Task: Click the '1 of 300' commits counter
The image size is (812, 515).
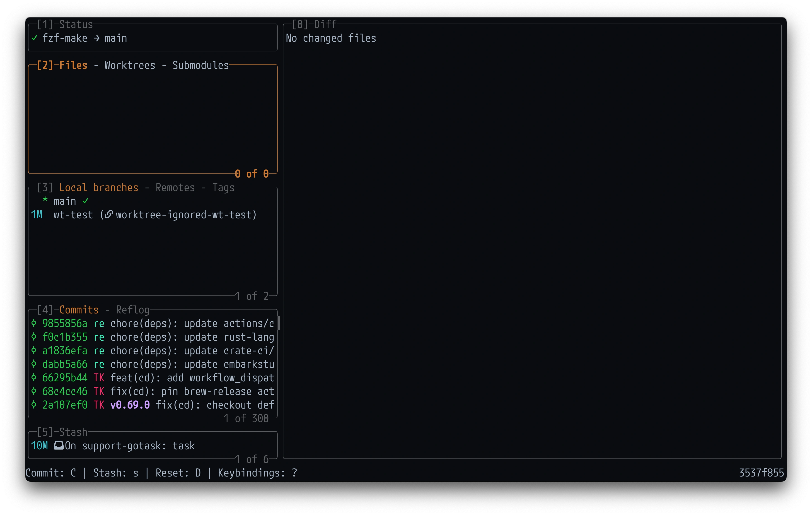Action: [x=246, y=418]
